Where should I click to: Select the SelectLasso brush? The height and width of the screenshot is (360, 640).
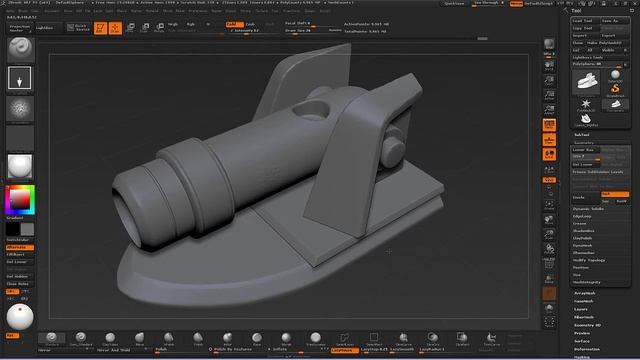pyautogui.click(x=344, y=339)
